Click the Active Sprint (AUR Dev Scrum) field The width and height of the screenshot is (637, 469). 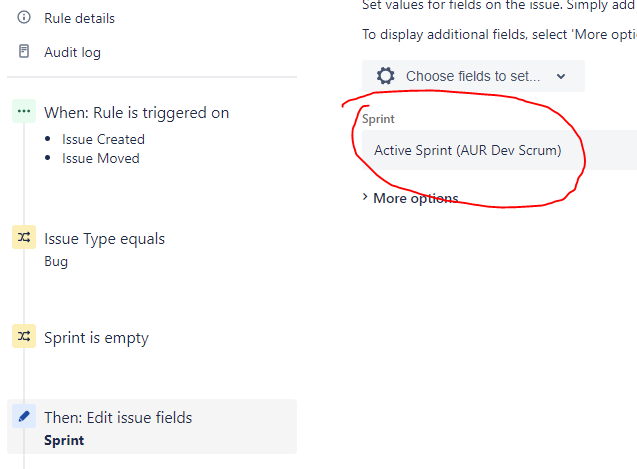pyautogui.click(x=499, y=150)
